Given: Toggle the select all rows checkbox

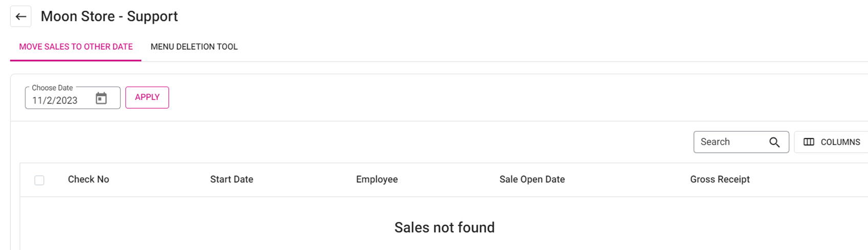Looking at the screenshot, I should (x=39, y=180).
